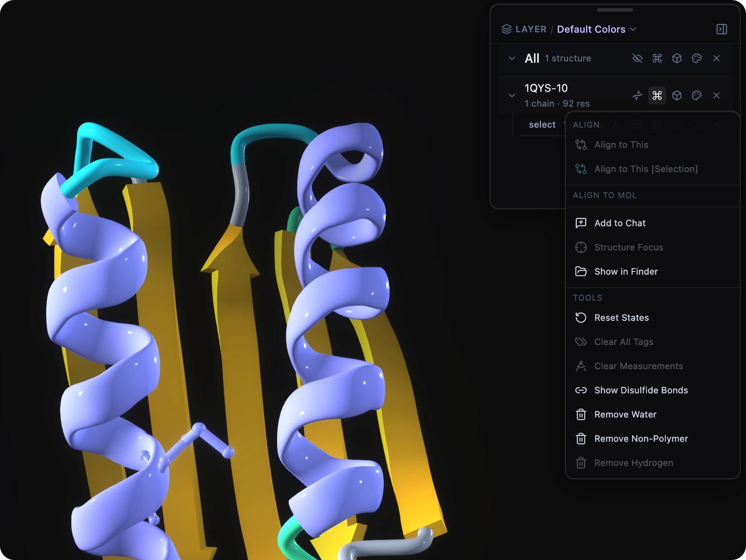746x560 pixels.
Task: Click the '1 chain · 92 res' text
Action: [x=557, y=103]
